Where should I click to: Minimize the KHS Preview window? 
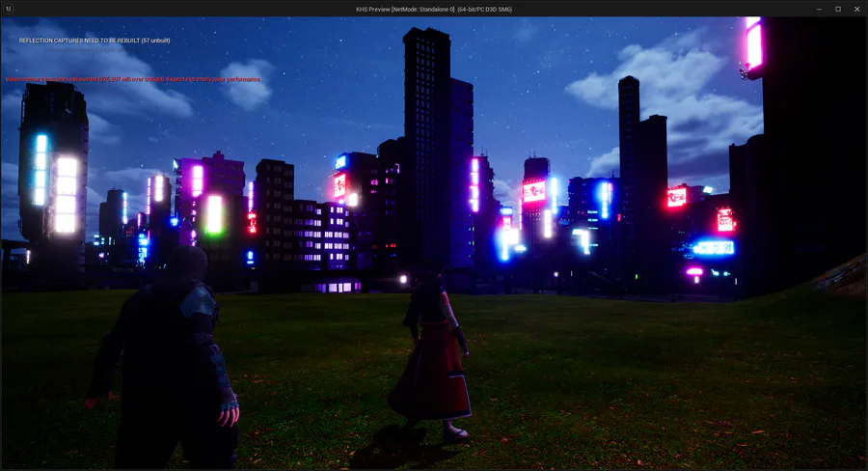[x=819, y=9]
